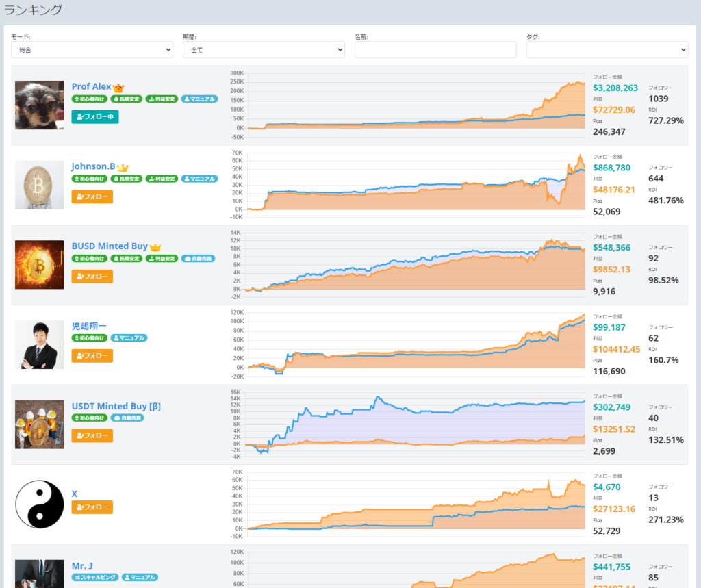Click Prof Alex's puppy avatar
This screenshot has height=588, width=701.
(39, 105)
